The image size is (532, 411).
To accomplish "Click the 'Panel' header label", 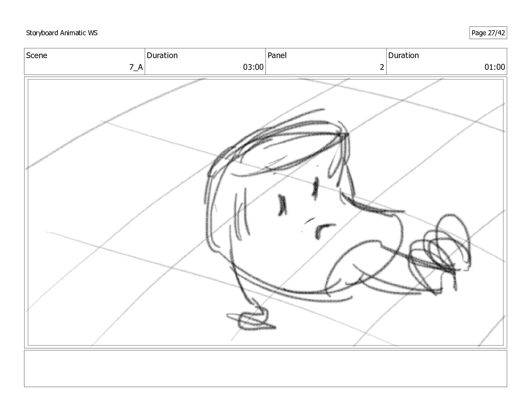I will pyautogui.click(x=277, y=55).
